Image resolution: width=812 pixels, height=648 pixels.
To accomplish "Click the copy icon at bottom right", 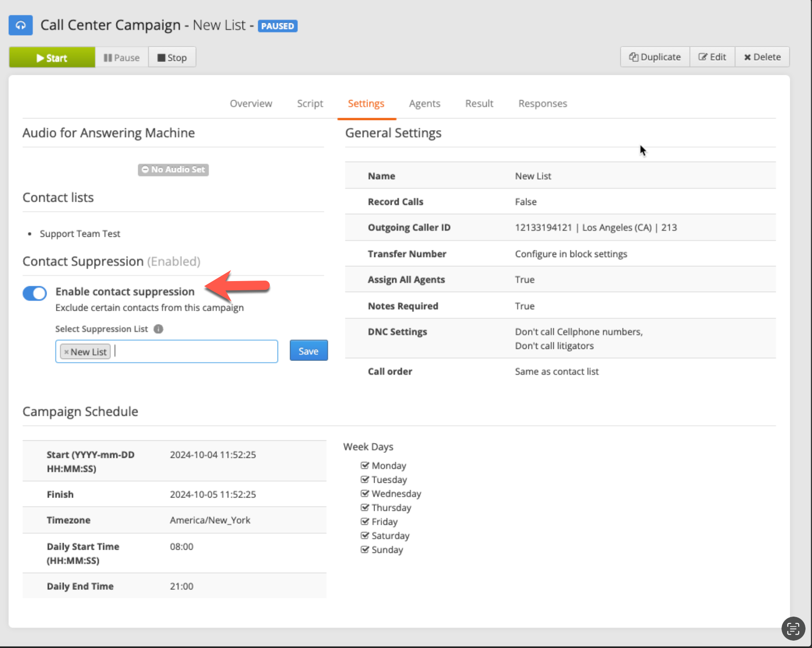I will point(793,629).
